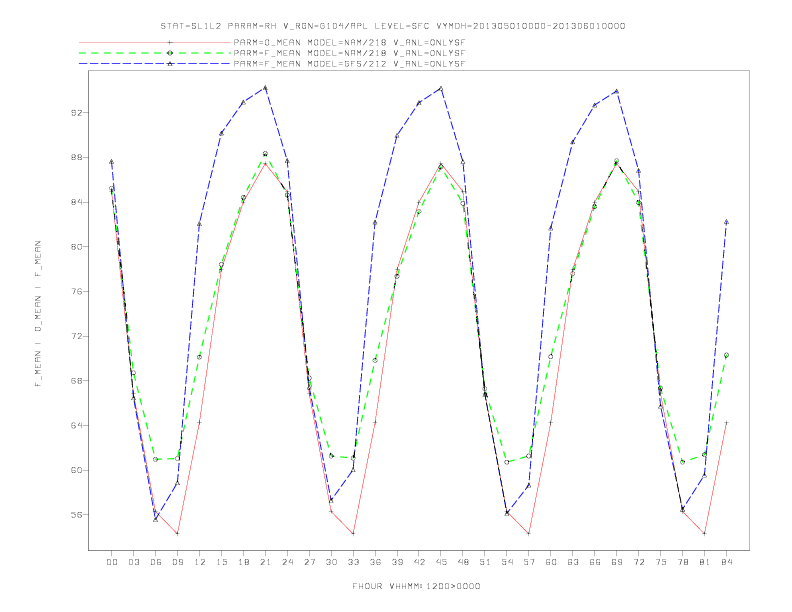Click the x-axis tick label 81

(705, 562)
